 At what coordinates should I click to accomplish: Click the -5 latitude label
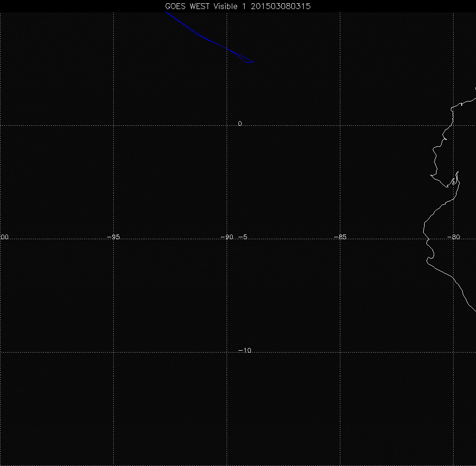(x=242, y=237)
